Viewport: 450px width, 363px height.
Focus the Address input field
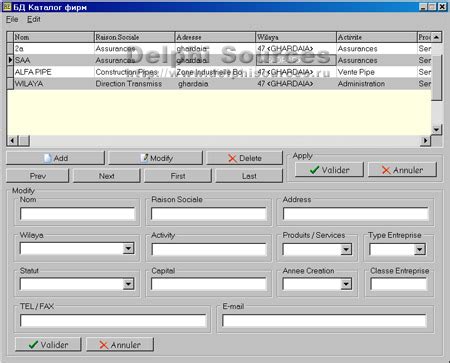(356, 214)
